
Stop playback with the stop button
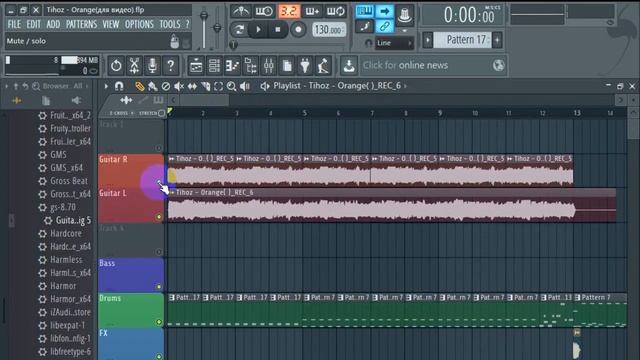(x=278, y=29)
